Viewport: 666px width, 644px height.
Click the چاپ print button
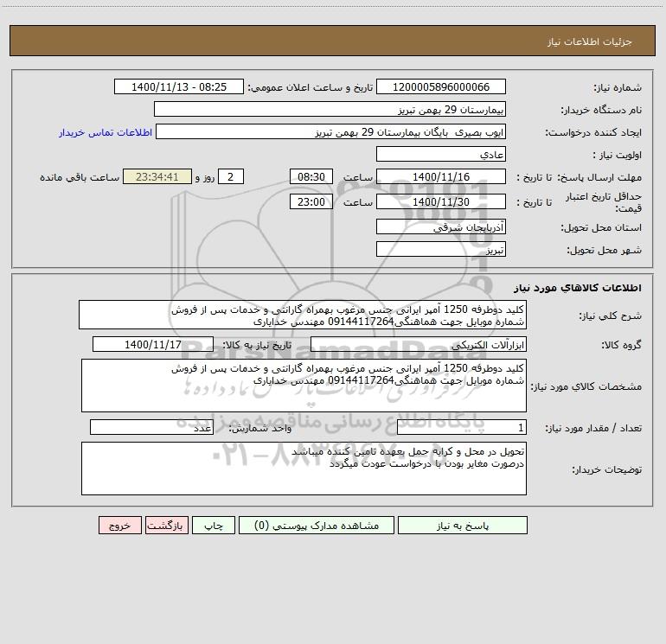[214, 526]
